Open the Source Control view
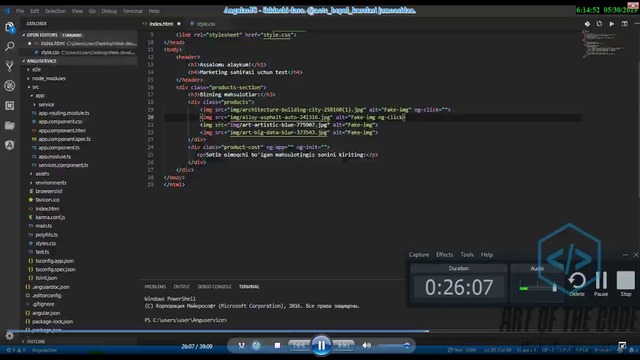 click(10, 66)
